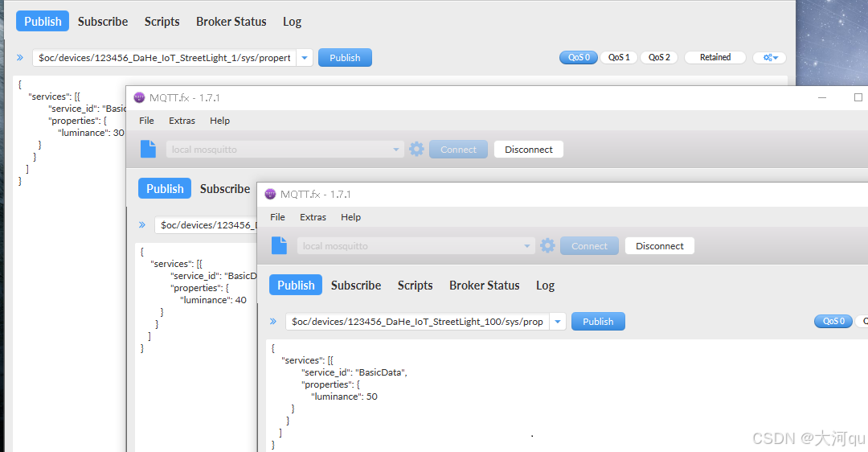Viewport: 868px width, 452px height.
Task: Open Broker Status tab in back window
Action: 231,22
